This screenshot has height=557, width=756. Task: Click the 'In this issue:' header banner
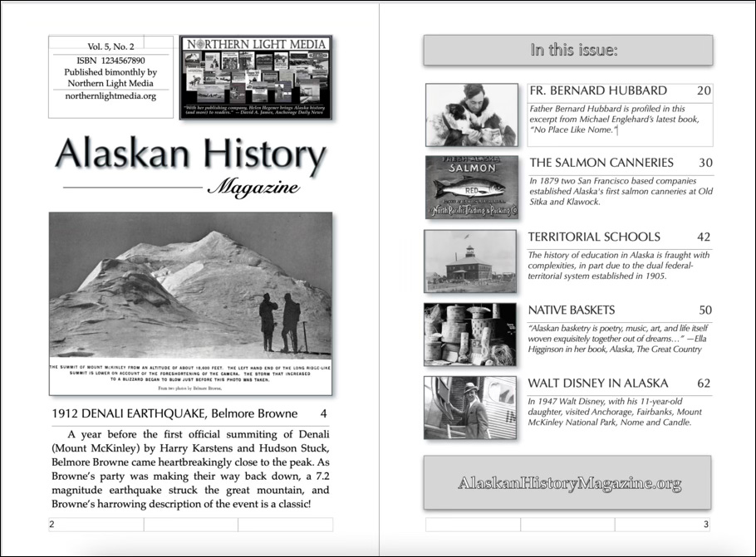(568, 50)
